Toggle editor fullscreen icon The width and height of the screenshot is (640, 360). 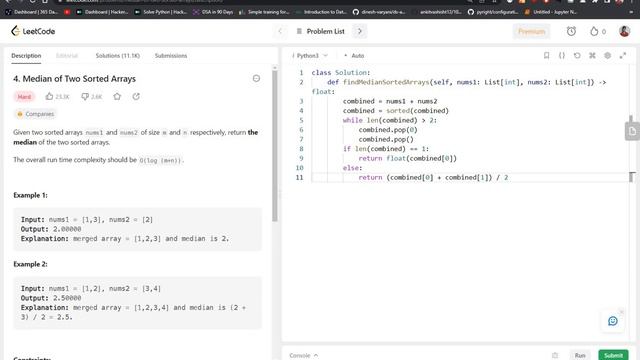pyautogui.click(x=622, y=56)
